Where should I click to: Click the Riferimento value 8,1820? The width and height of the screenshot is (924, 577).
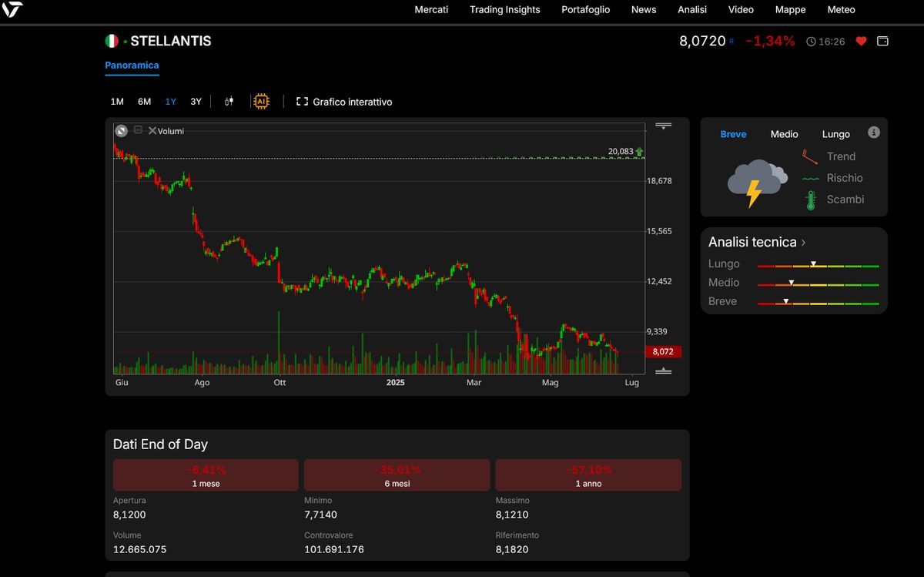click(512, 549)
